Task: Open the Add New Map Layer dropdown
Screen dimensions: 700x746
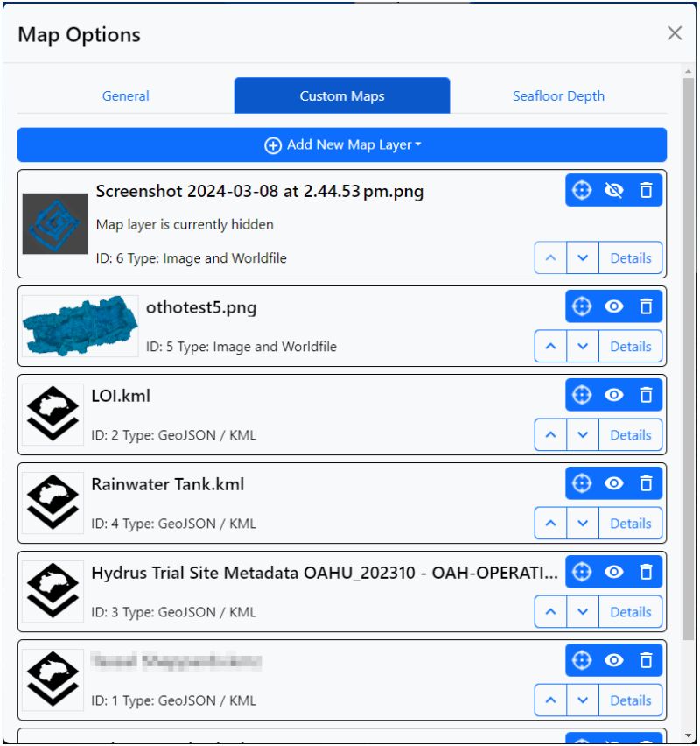Action: (340, 144)
